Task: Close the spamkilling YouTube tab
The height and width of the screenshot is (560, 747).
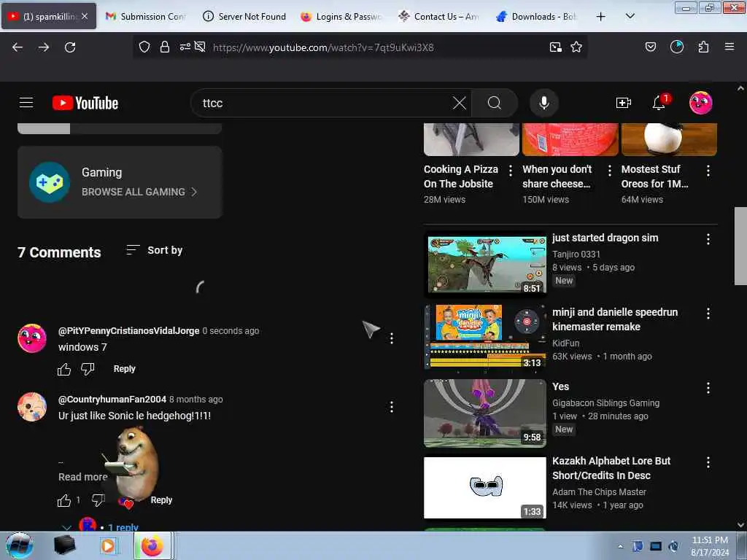Action: coord(85,16)
